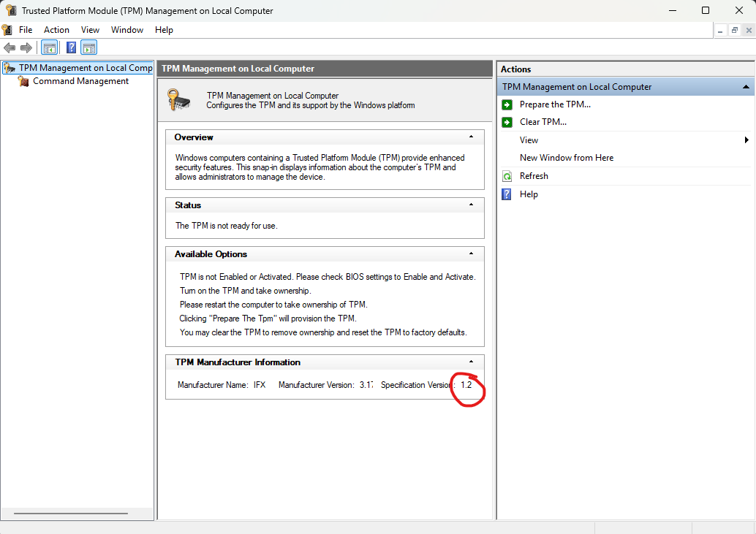
Task: Click the TPM Management on Local Computer center header
Action: tap(325, 69)
